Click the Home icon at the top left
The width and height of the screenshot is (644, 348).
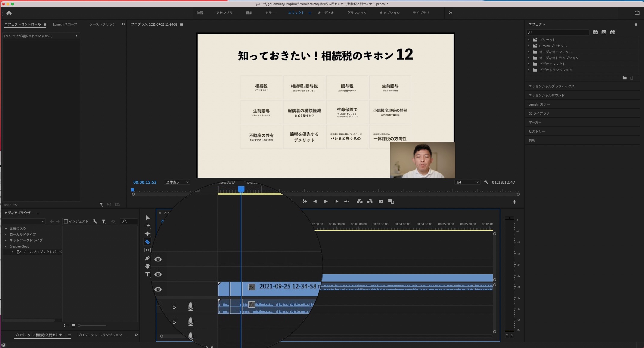point(9,13)
